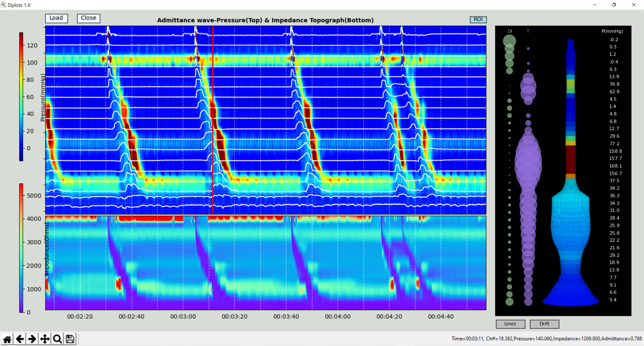Click the 77.2 pressure value
644x346 pixels.
click(x=614, y=144)
